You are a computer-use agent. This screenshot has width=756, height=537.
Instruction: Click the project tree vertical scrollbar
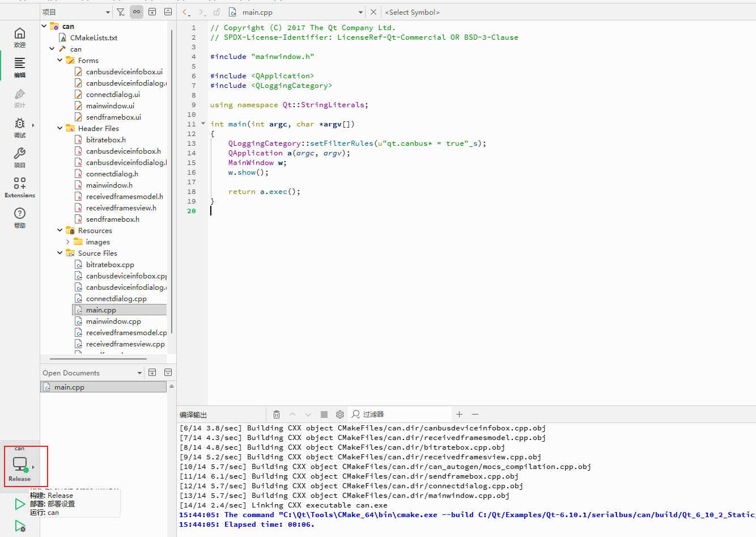point(171,181)
